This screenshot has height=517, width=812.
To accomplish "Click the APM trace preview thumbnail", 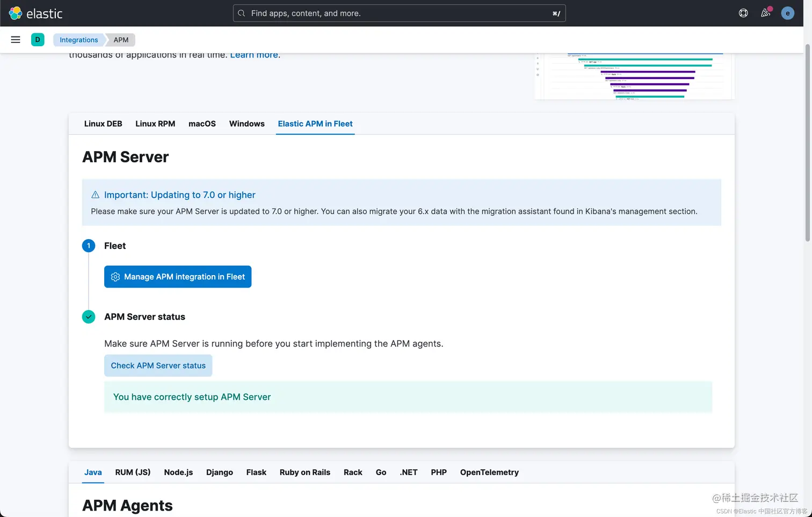I will (635, 76).
